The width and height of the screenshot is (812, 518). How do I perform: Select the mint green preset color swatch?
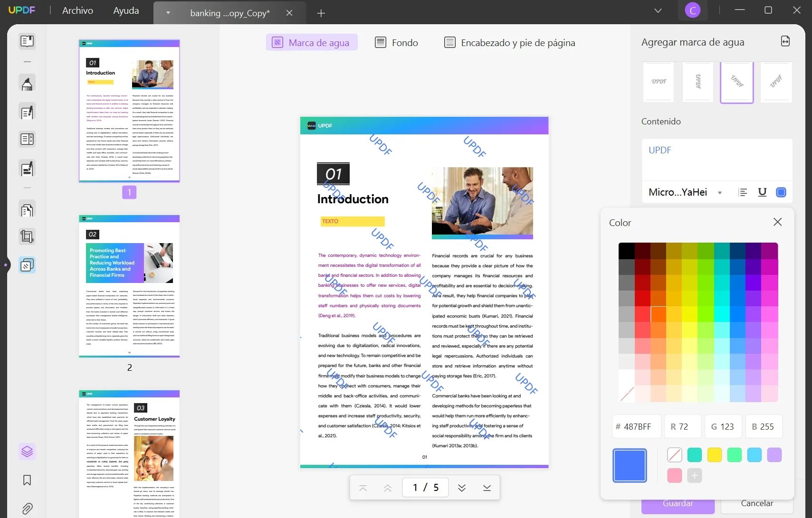pyautogui.click(x=735, y=455)
